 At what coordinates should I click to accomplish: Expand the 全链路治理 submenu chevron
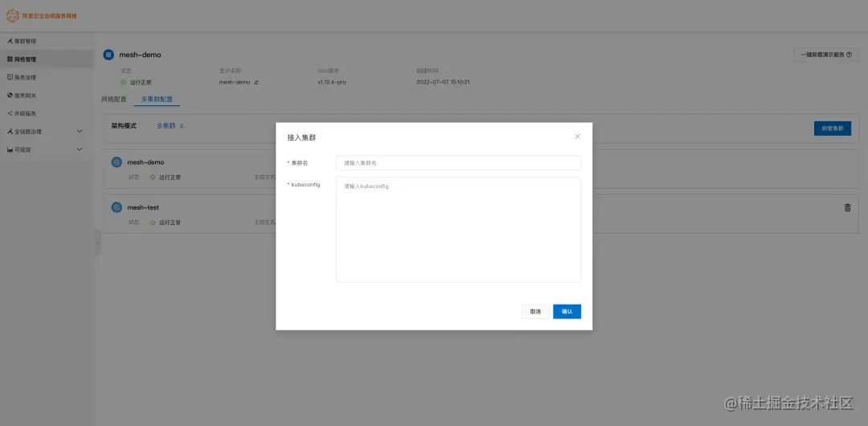tap(79, 132)
